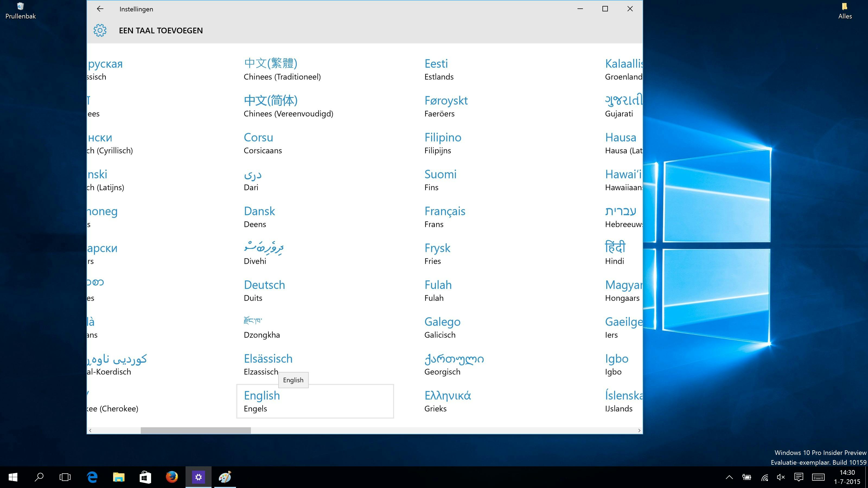The width and height of the screenshot is (868, 488).
Task: Open the Paint app on taskbar
Action: click(x=225, y=477)
